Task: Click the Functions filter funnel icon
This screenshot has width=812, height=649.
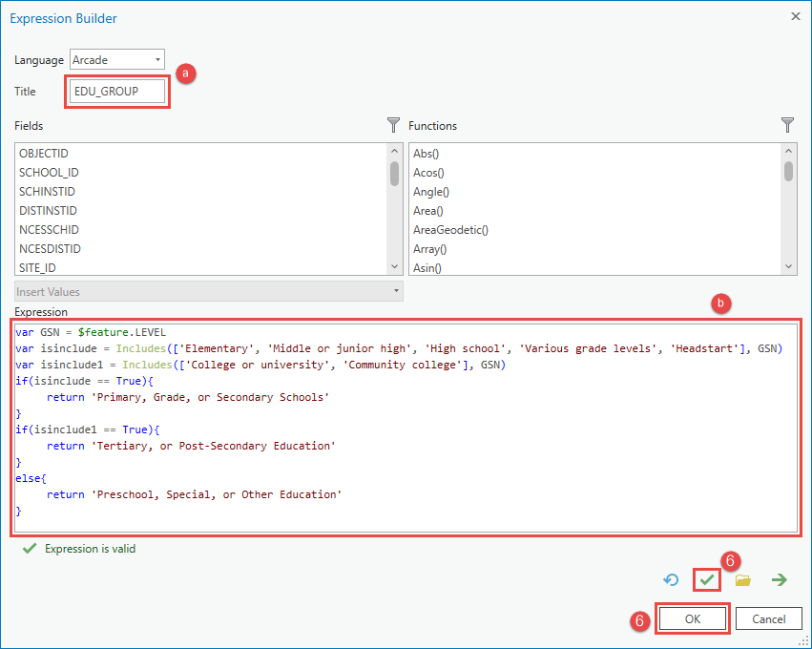Action: coord(787,125)
